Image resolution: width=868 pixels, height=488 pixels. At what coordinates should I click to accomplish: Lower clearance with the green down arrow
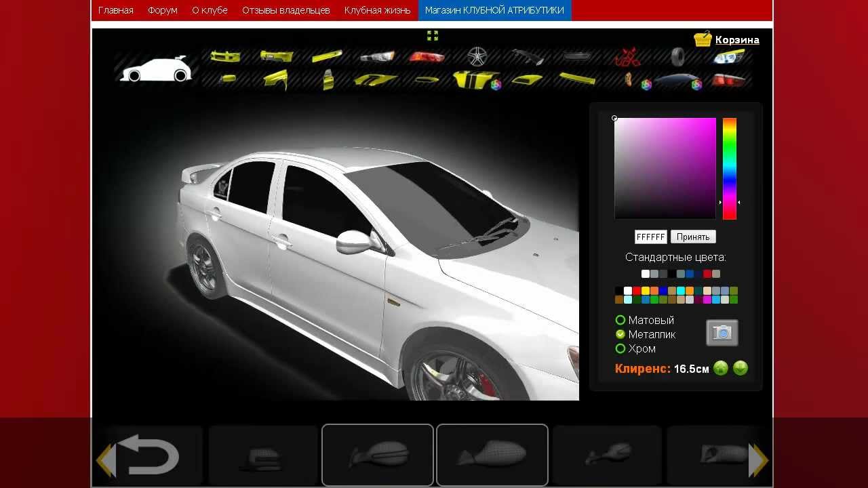[x=741, y=368]
